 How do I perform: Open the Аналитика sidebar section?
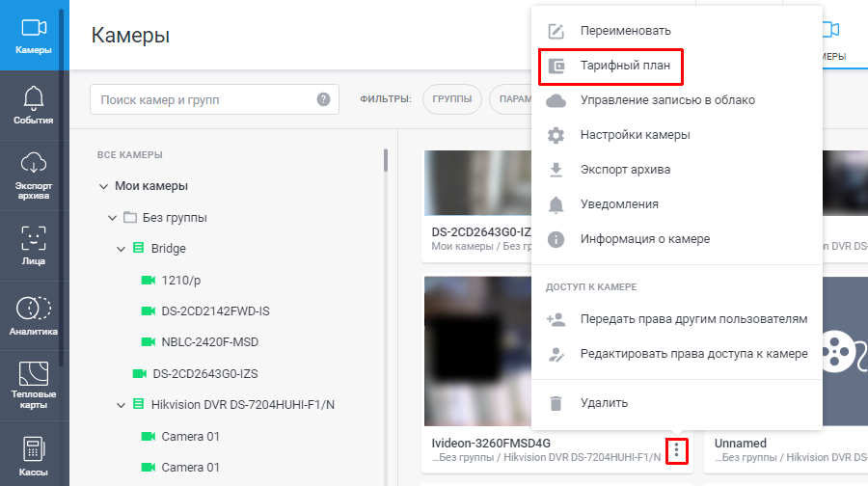click(x=33, y=316)
